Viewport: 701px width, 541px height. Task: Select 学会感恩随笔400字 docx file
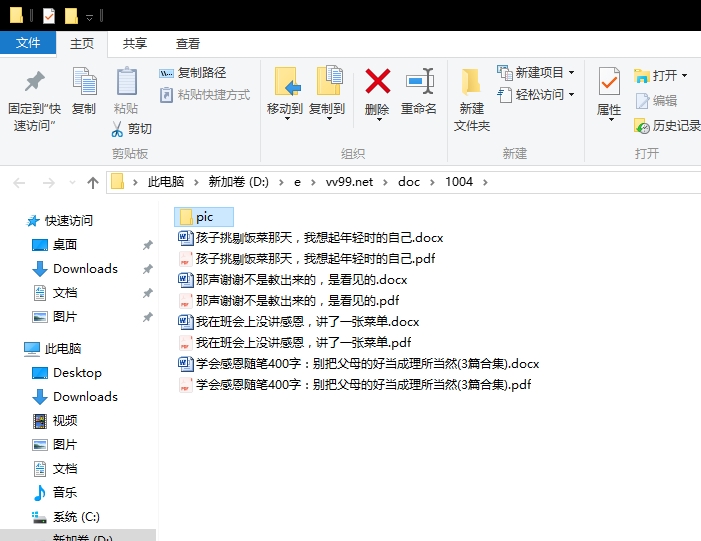[x=359, y=363]
